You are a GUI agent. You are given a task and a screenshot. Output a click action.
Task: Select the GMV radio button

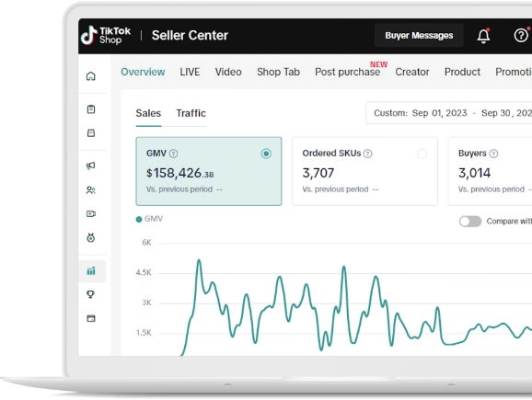[266, 154]
